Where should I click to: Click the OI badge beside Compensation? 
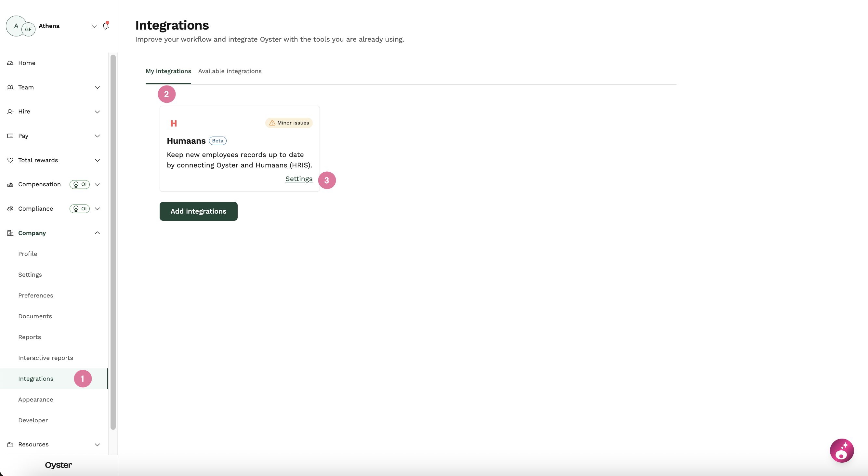point(80,184)
